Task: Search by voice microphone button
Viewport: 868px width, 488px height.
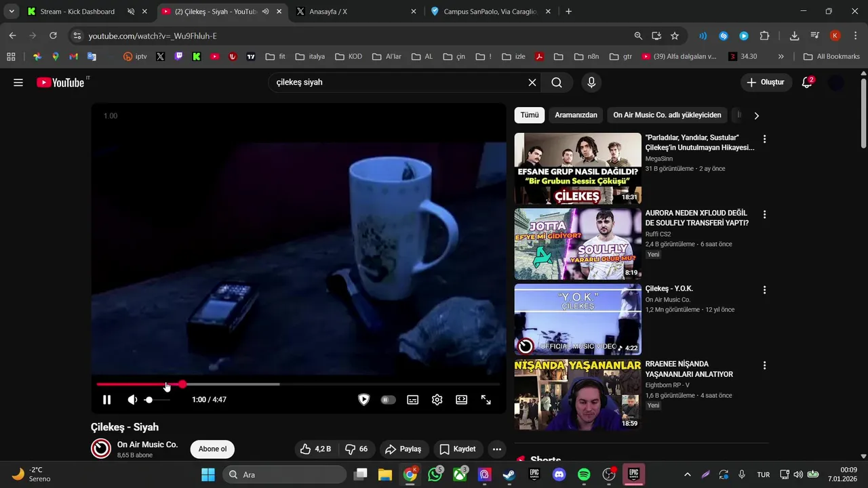Action: pos(591,83)
